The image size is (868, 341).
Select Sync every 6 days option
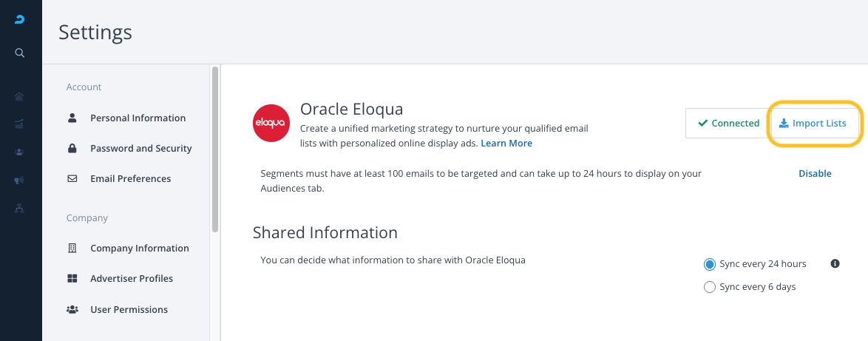click(x=710, y=287)
